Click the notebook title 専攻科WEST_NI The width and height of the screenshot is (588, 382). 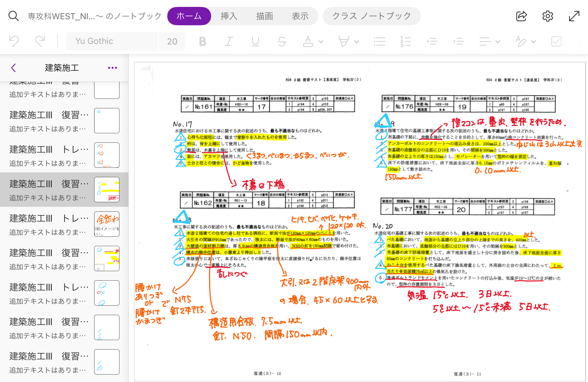(94, 16)
